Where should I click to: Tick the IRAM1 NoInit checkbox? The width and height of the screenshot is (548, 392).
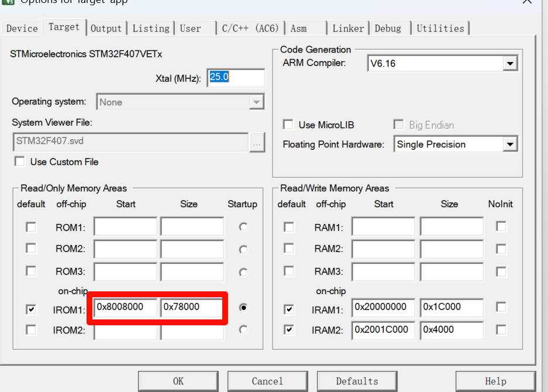[x=501, y=307]
